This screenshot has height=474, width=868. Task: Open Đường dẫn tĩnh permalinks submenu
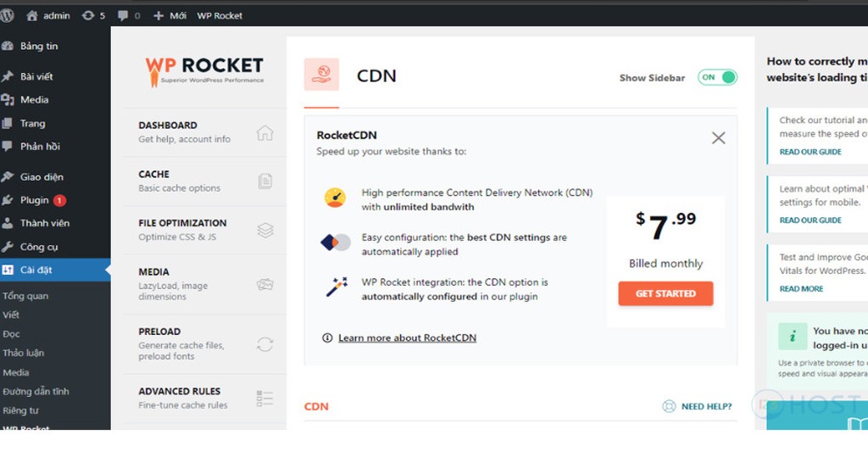tap(36, 392)
